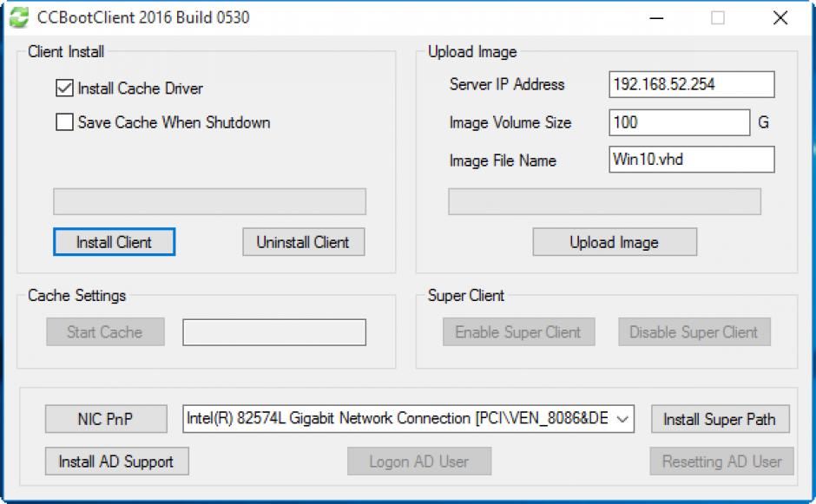Click the CCBootClient 2016 Build 0530 title

(x=143, y=17)
